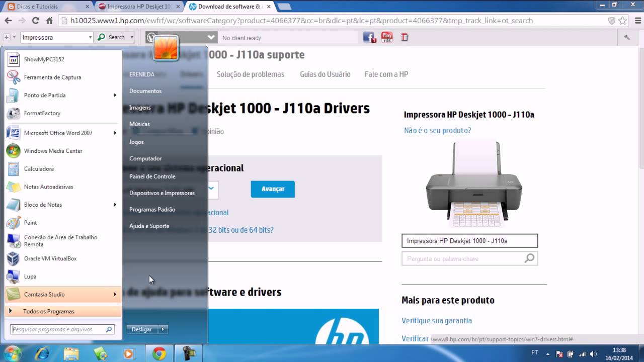This screenshot has height=362, width=644.
Task: Open the camcorder recorder app on taskbar
Action: [188, 353]
